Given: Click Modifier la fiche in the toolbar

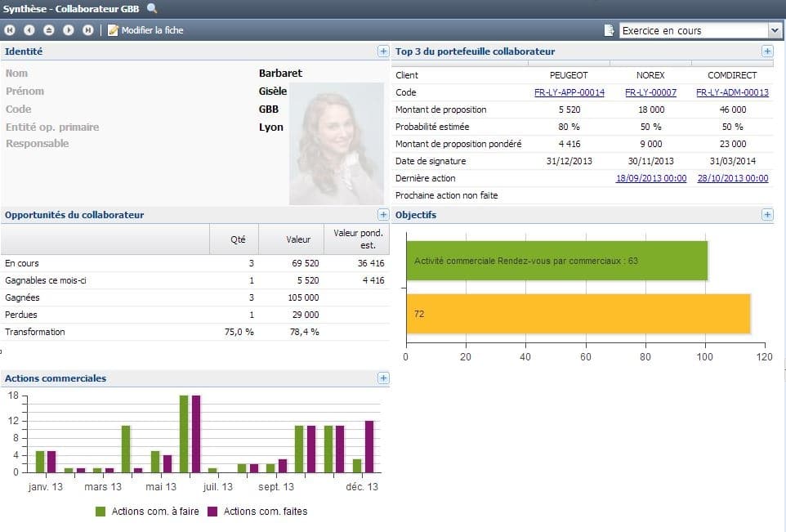Looking at the screenshot, I should tap(151, 29).
